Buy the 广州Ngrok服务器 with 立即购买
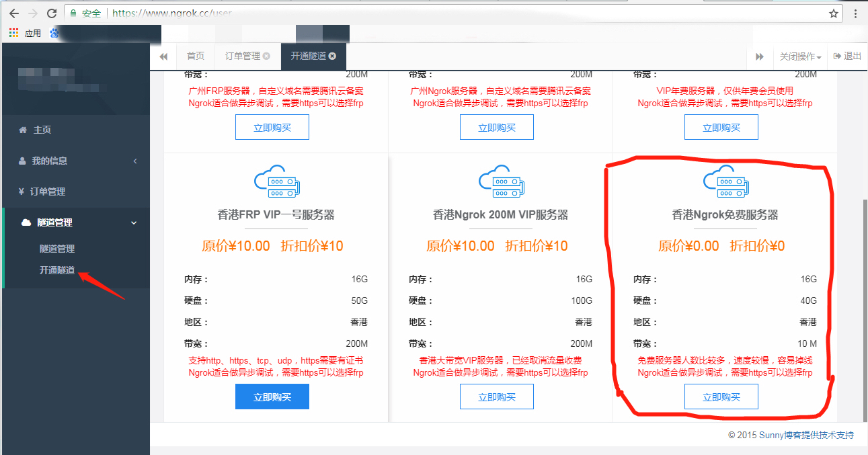 click(x=497, y=127)
